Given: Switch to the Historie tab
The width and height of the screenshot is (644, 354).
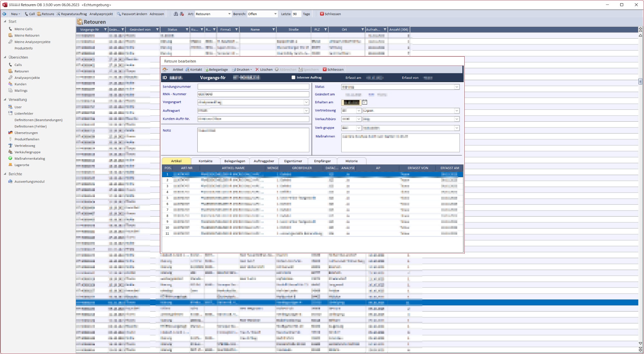Looking at the screenshot, I should coord(351,161).
